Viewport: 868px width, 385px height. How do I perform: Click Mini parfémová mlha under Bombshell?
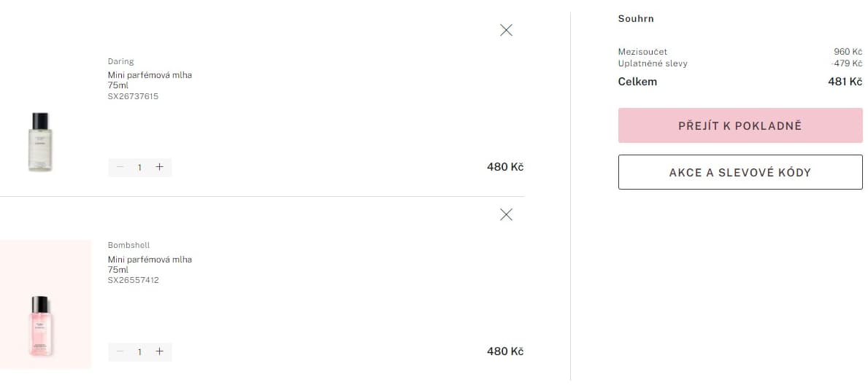coord(150,260)
